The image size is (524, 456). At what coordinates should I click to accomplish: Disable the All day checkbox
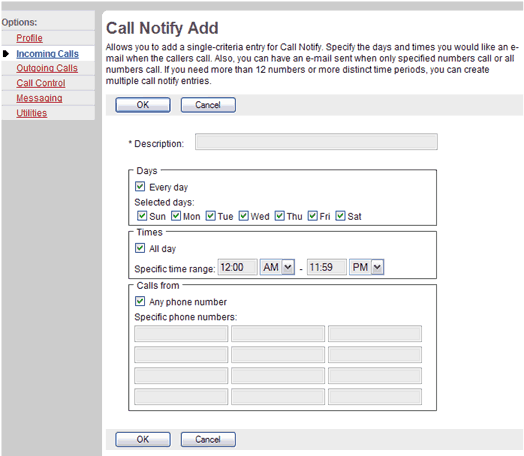[140, 248]
